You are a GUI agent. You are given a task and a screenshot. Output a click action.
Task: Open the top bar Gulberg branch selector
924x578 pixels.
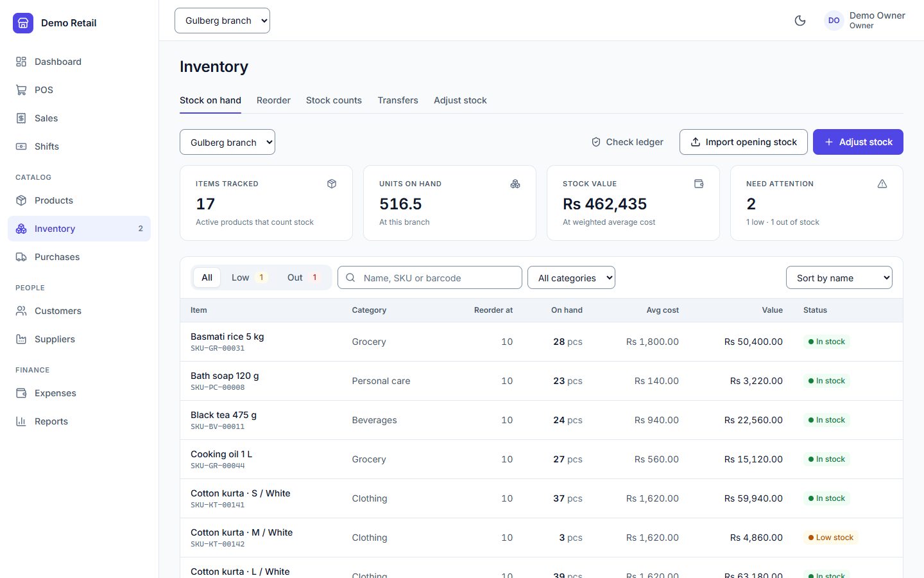pos(222,21)
